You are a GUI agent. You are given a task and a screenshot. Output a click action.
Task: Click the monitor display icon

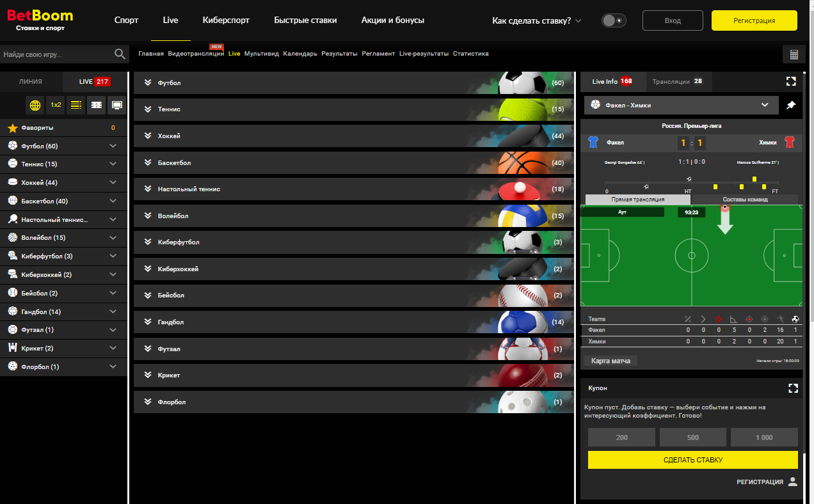(116, 105)
